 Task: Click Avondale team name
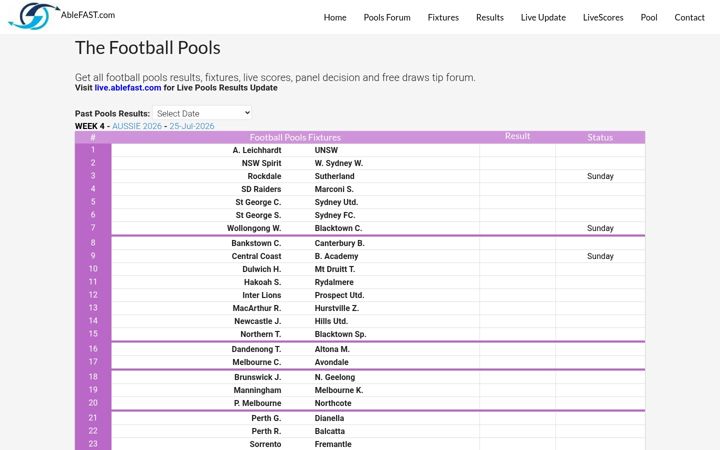pos(332,362)
